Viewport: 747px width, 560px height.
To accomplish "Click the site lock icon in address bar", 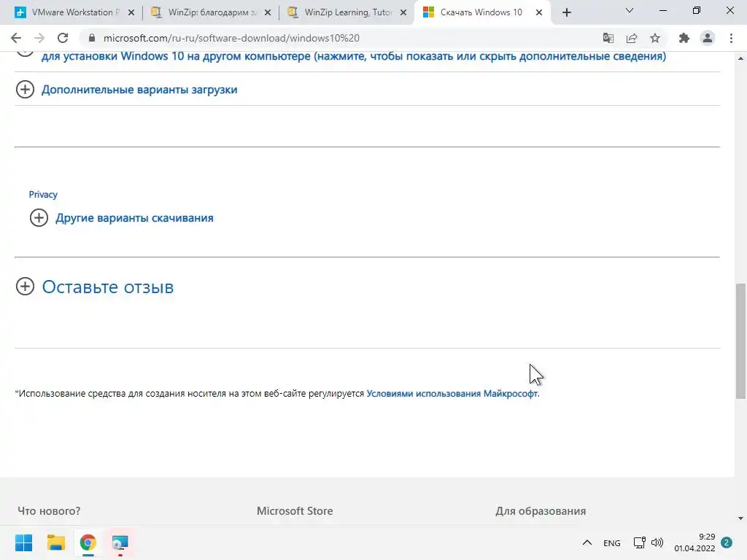I will 92,38.
